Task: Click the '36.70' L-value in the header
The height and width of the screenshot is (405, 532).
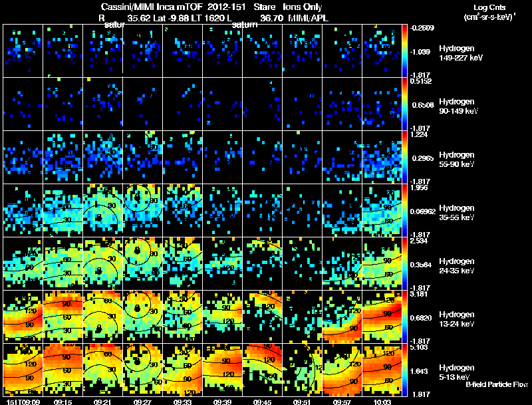Action: click(x=271, y=18)
